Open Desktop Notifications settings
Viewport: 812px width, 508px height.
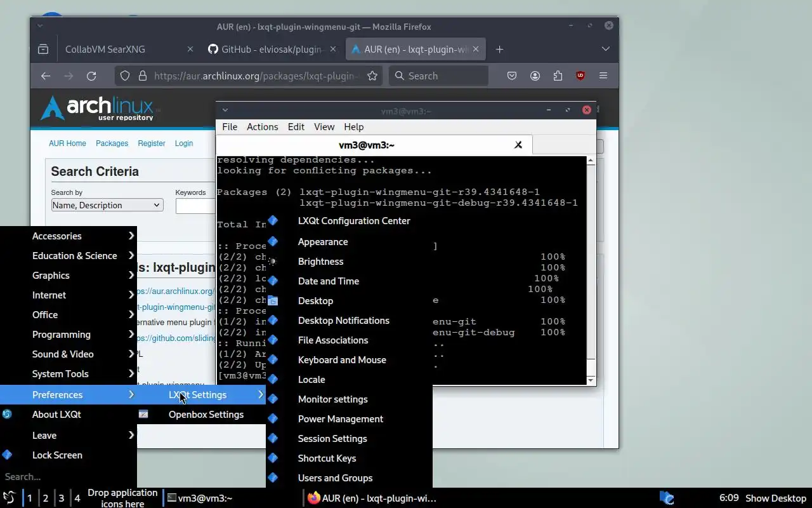point(349,321)
